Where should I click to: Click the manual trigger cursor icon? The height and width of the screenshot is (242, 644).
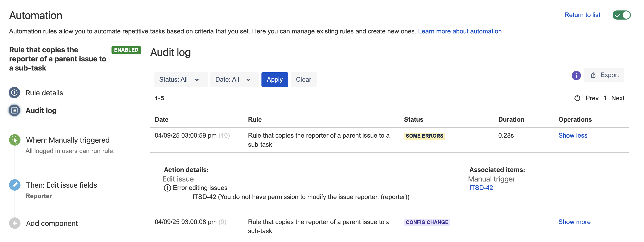click(15, 140)
